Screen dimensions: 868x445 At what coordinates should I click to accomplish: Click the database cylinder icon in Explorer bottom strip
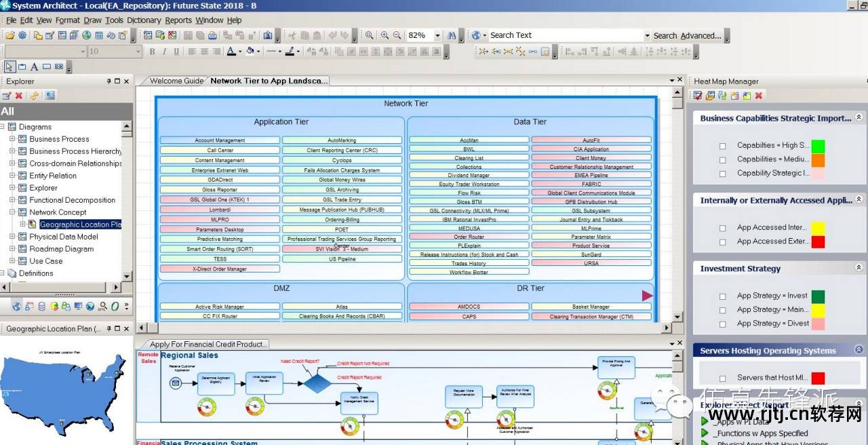pos(42,306)
